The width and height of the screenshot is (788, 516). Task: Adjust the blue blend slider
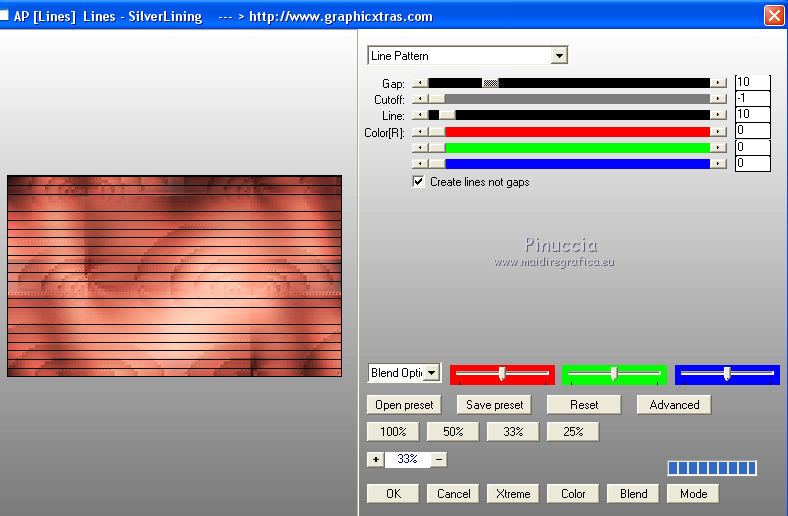[727, 374]
